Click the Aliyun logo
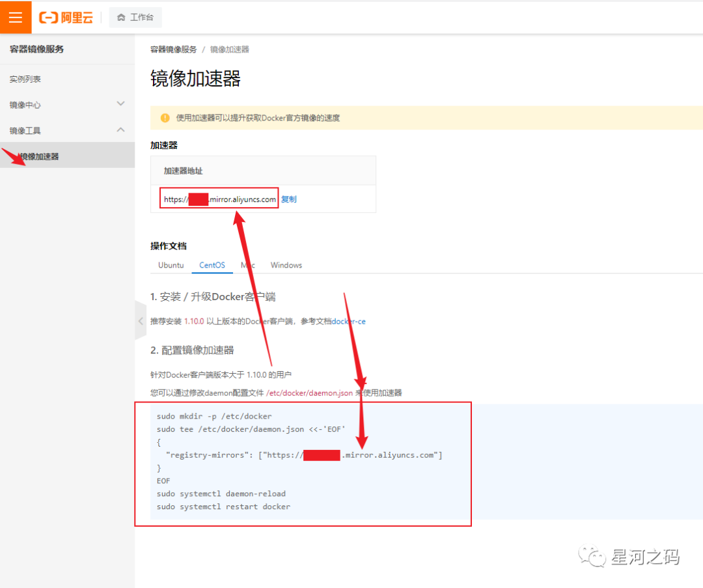703x588 pixels. 66,18
